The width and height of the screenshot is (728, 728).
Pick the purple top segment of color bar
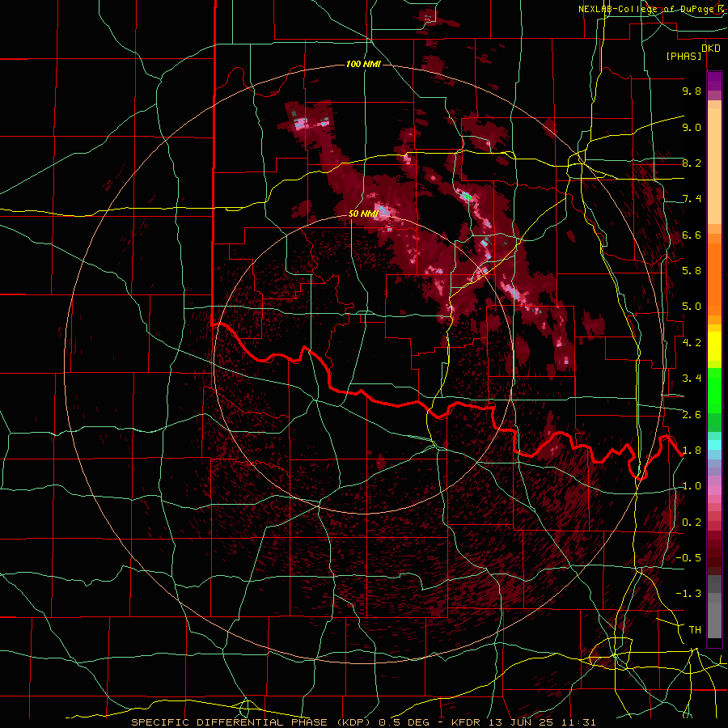(714, 81)
